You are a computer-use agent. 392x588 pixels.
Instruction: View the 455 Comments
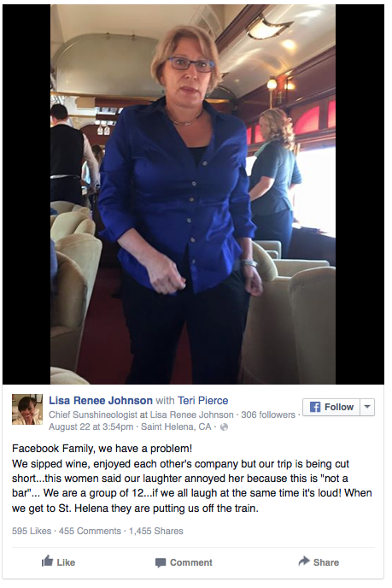point(90,531)
